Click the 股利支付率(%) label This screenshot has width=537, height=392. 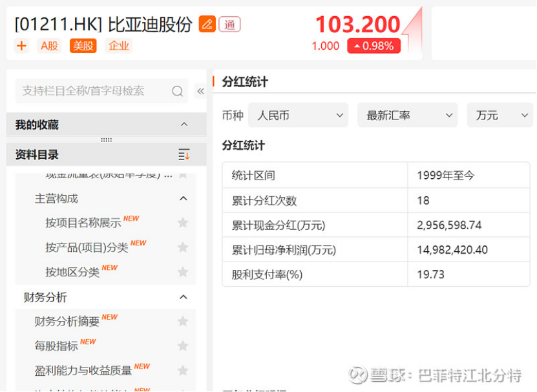pyautogui.click(x=267, y=274)
